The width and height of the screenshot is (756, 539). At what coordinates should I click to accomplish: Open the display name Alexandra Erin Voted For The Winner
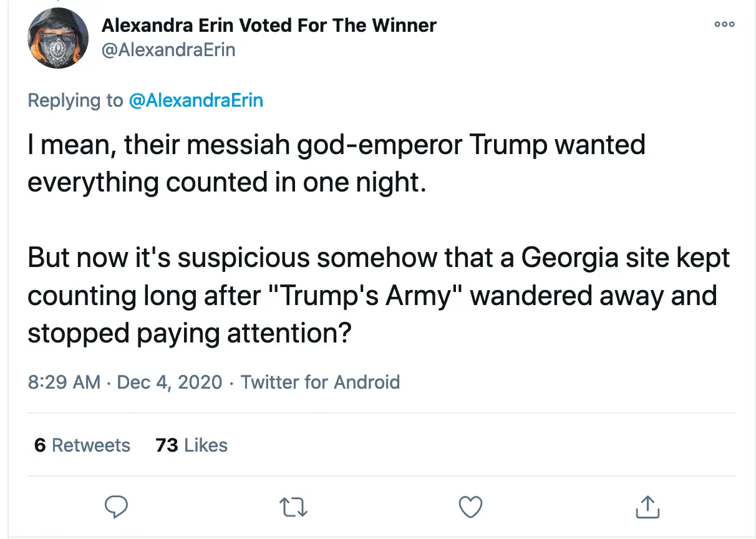[268, 26]
